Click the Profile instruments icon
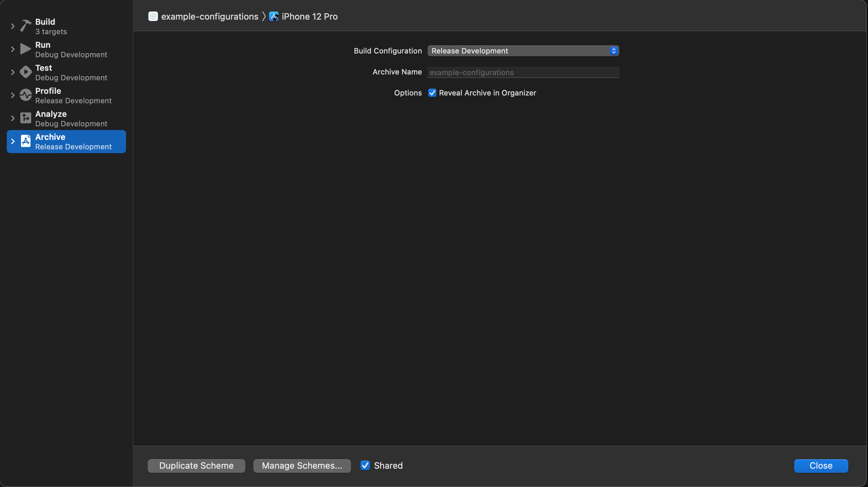The image size is (868, 487). 25,95
